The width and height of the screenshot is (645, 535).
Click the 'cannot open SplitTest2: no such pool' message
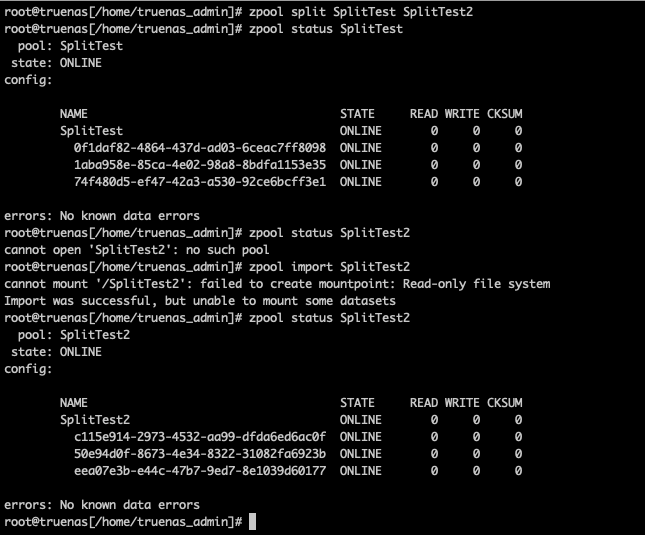point(137,250)
